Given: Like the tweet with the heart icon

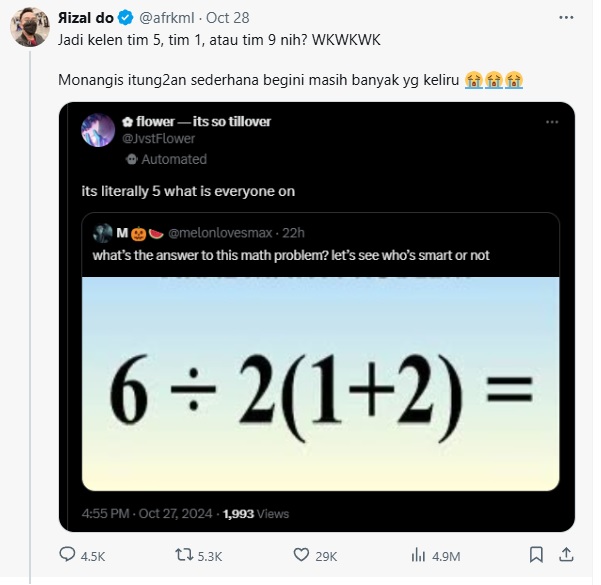Looking at the screenshot, I should (x=301, y=555).
